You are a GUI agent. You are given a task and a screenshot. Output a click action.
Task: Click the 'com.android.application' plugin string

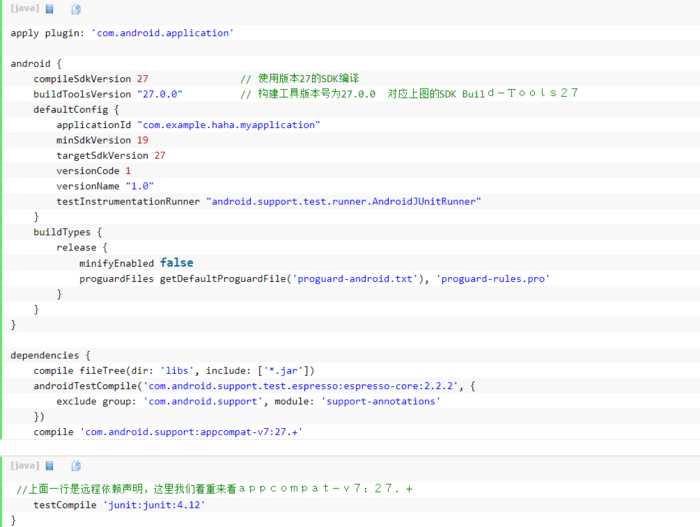coord(162,33)
